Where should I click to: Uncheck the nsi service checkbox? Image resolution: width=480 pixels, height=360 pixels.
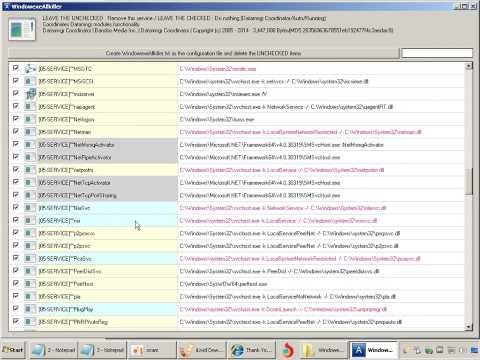tap(16, 220)
